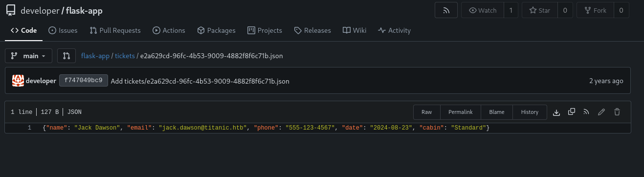Switch to the Code tab

pyautogui.click(x=23, y=30)
